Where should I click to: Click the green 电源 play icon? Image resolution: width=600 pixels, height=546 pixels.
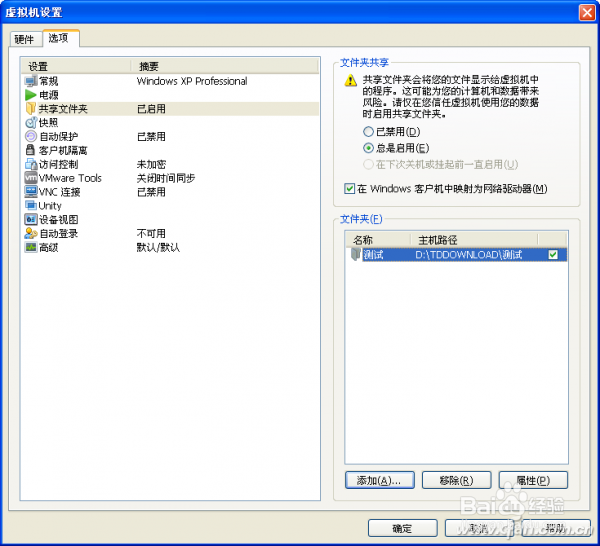(31, 95)
